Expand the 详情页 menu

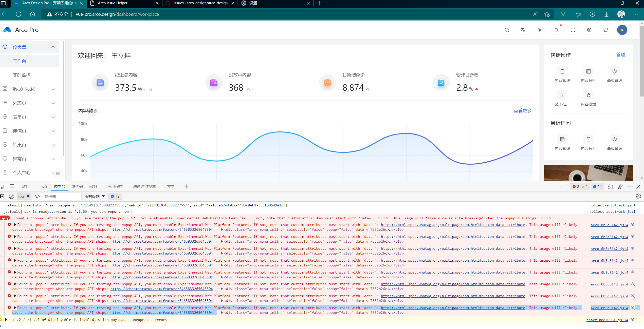click(x=30, y=131)
